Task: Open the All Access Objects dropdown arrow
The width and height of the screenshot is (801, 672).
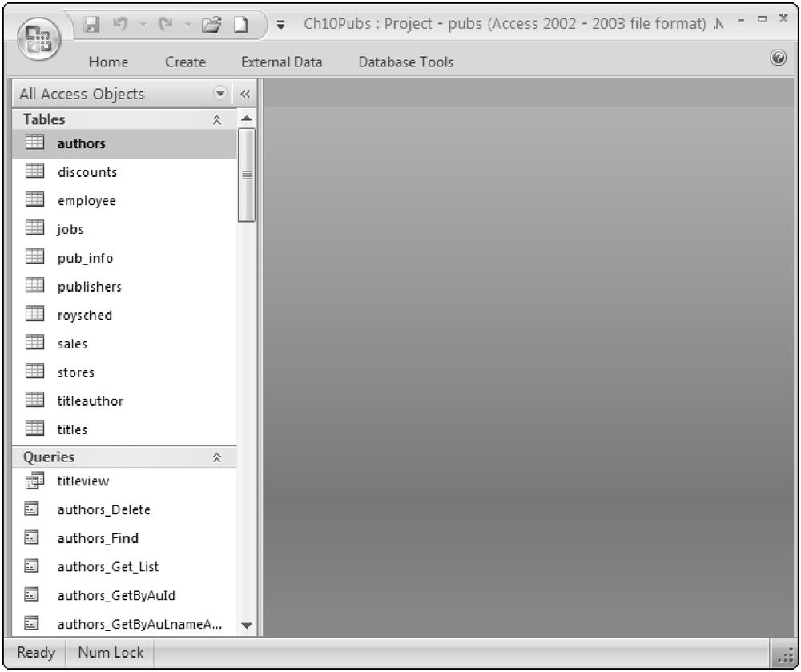Action: [x=221, y=94]
